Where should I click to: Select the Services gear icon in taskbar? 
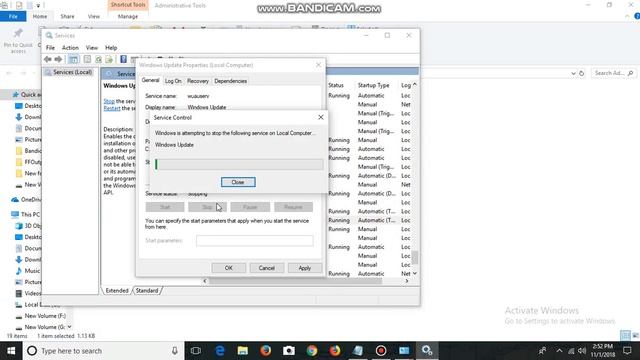427,351
